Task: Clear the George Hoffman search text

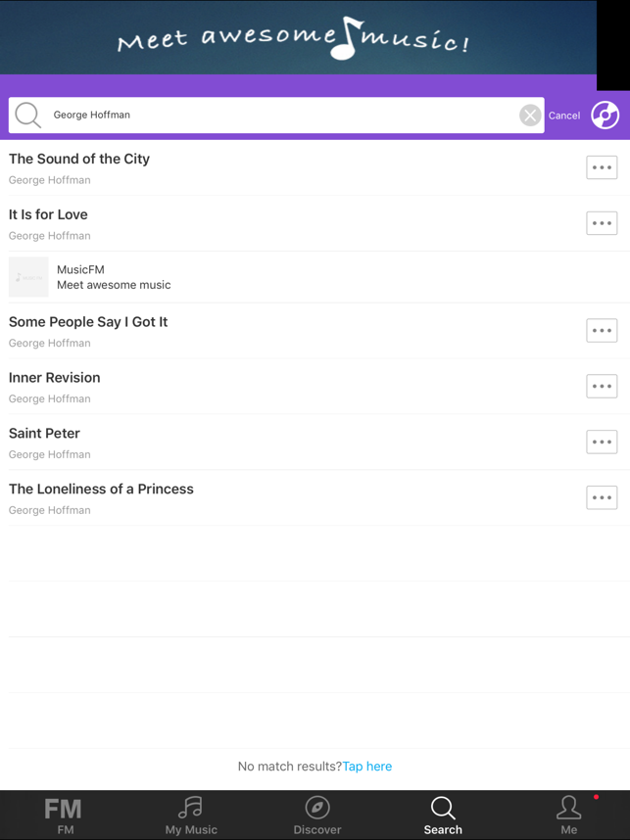Action: tap(530, 116)
